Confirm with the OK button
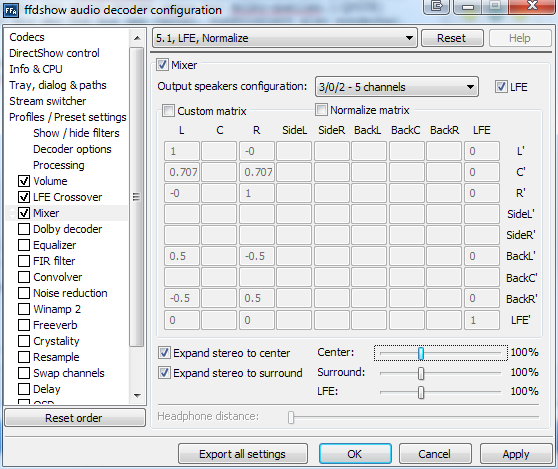The image size is (558, 469). pos(355,454)
